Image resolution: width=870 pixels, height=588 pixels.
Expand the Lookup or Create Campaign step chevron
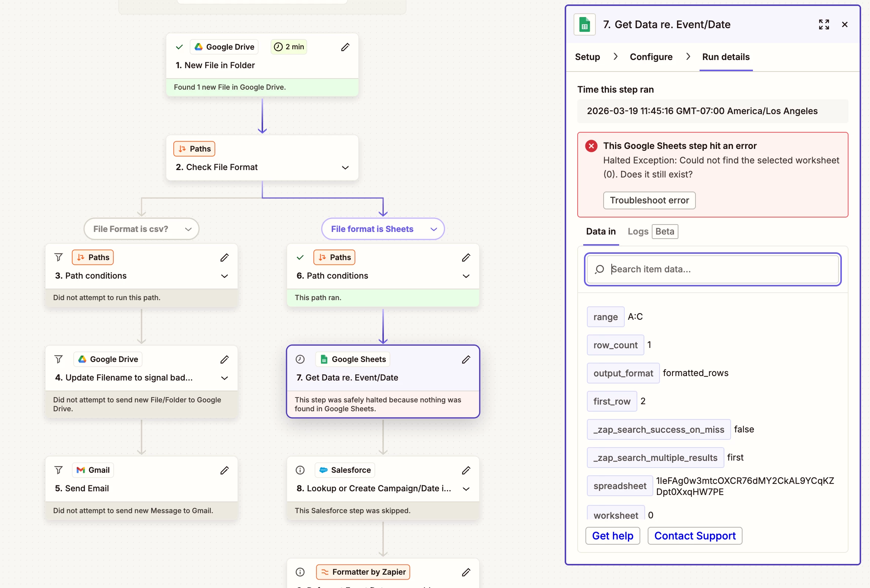(x=466, y=488)
